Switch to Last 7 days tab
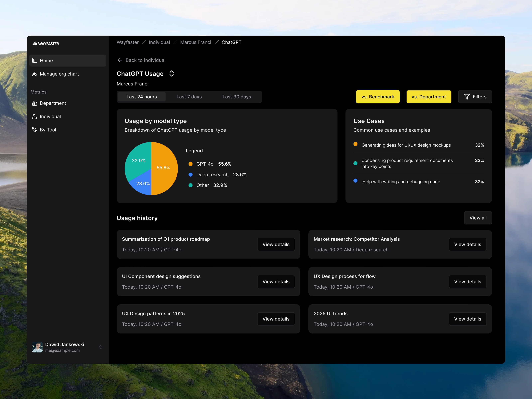Screen dimensions: 532x399 click(189, 97)
